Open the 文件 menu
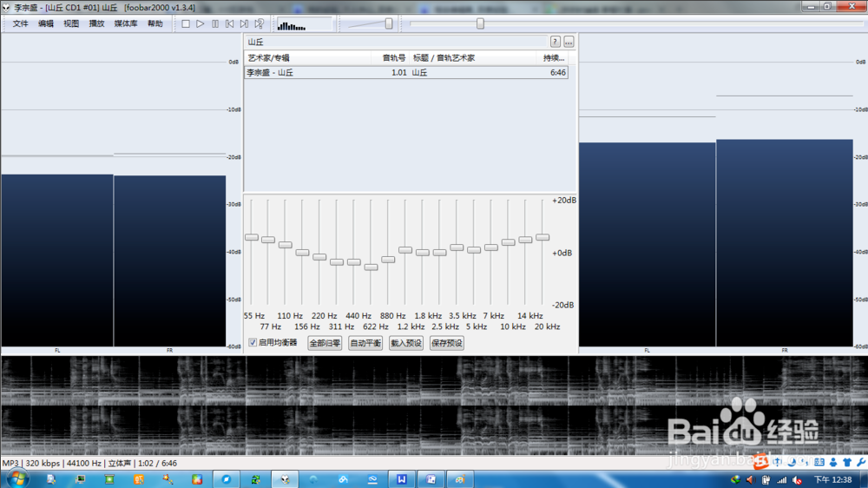 coord(21,24)
